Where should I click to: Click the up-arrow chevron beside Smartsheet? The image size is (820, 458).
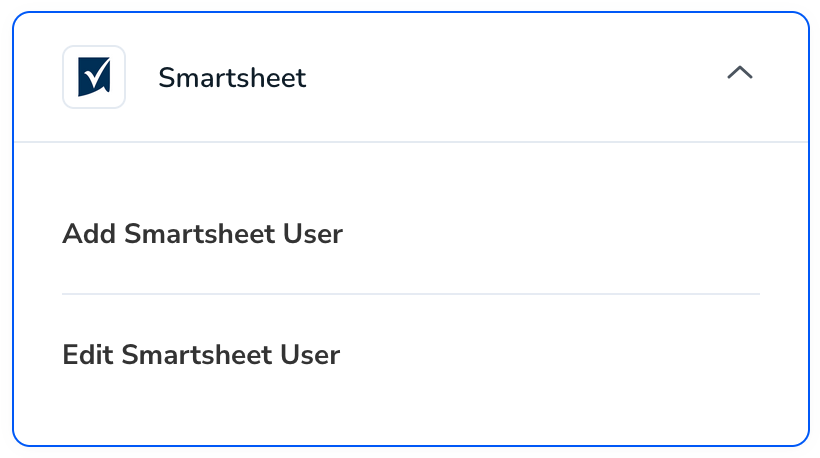740,72
